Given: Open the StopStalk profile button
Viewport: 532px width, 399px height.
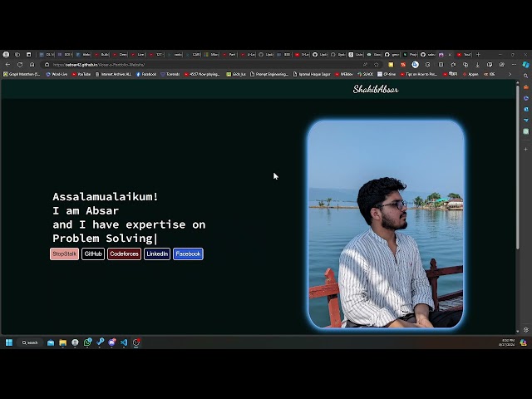Looking at the screenshot, I should click(x=64, y=254).
